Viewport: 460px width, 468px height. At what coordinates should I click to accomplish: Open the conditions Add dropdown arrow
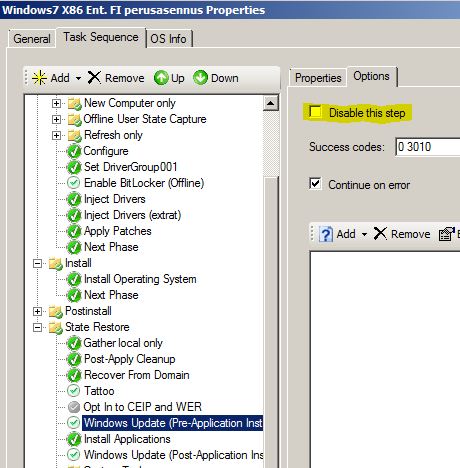click(364, 235)
